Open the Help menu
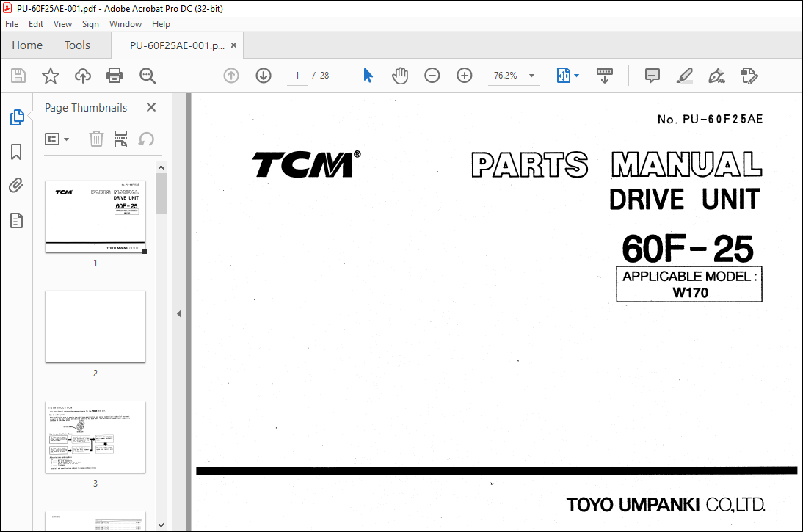The width and height of the screenshot is (803, 532). point(161,24)
